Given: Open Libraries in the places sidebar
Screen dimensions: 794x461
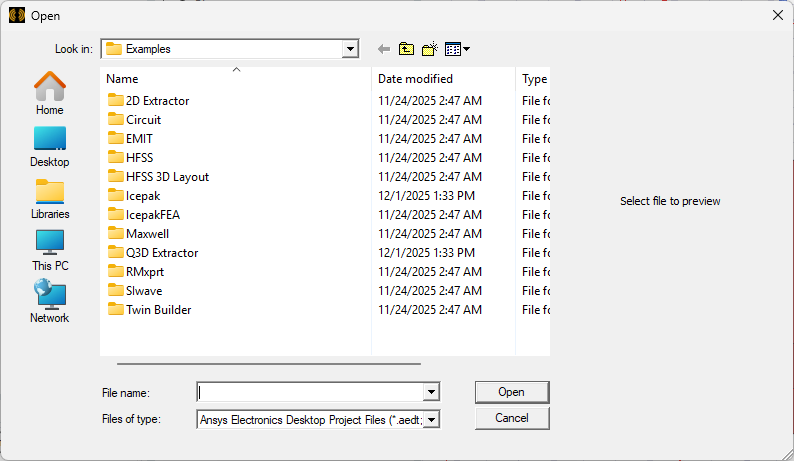Looking at the screenshot, I should point(50,199).
